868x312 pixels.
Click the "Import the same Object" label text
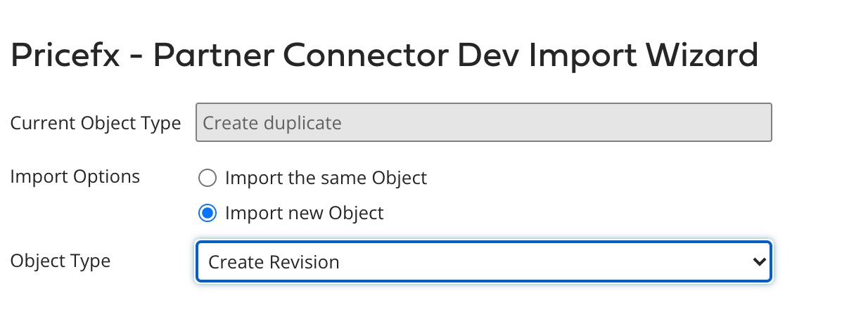coord(326,178)
